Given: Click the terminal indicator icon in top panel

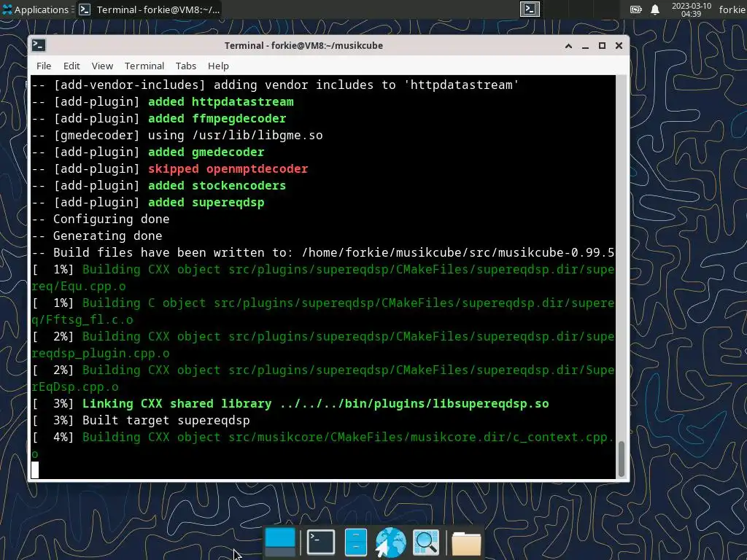Looking at the screenshot, I should tap(530, 9).
